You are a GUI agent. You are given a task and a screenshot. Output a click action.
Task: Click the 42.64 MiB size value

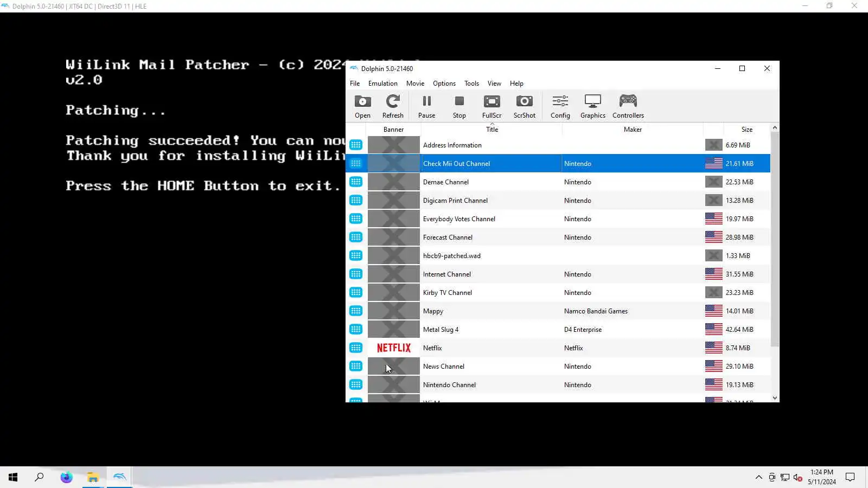[x=739, y=330]
